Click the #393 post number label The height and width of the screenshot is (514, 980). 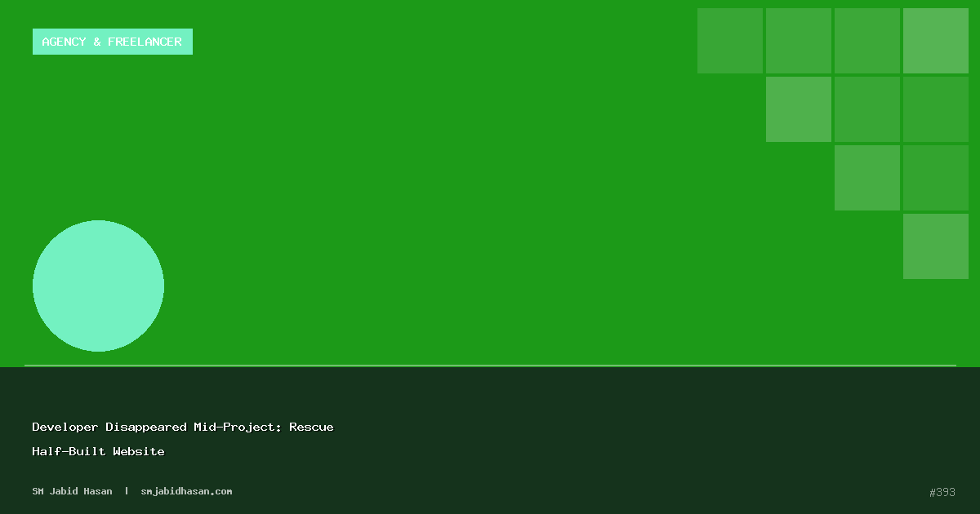[941, 492]
